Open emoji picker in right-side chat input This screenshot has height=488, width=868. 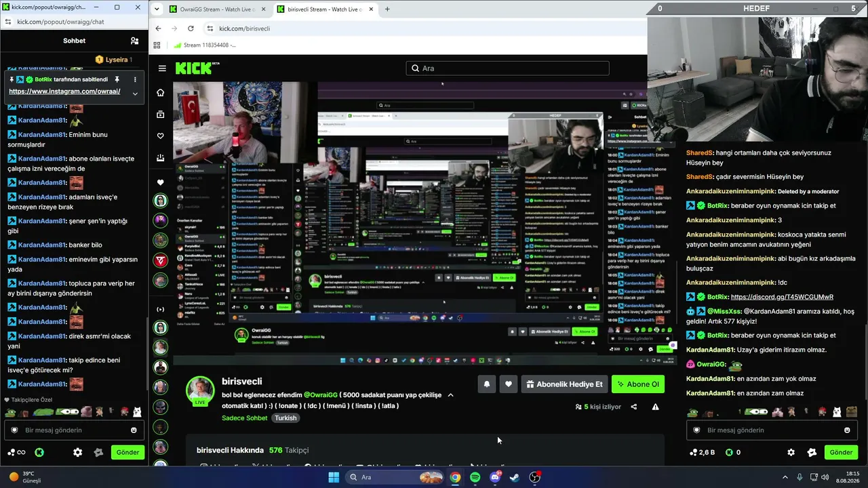point(847,430)
